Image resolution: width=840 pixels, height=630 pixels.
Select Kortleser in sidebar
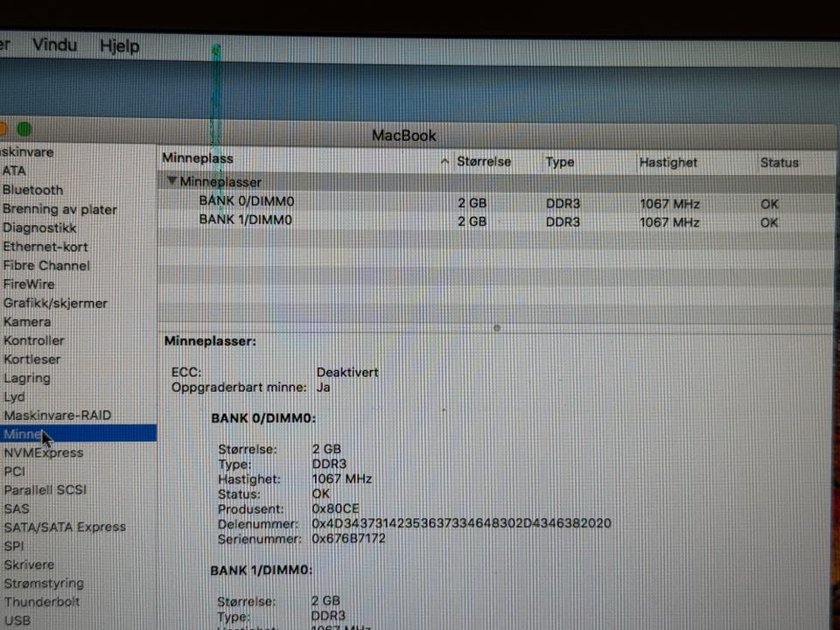pos(32,359)
